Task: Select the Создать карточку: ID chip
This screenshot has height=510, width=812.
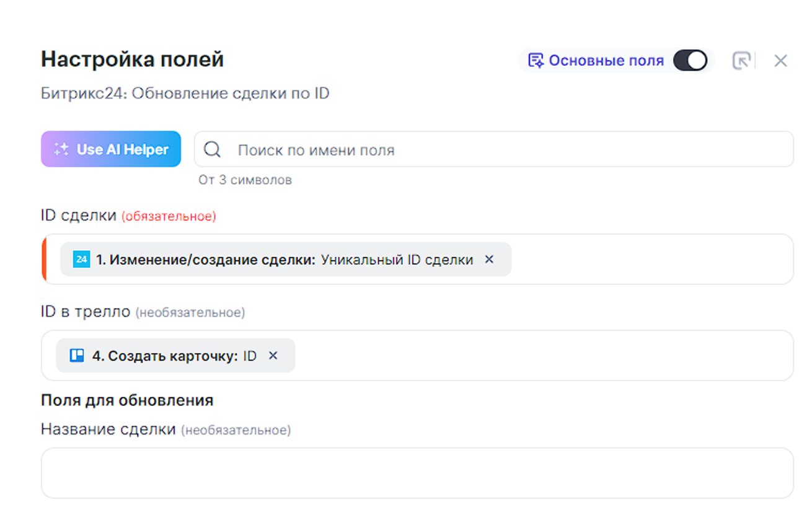Action: point(174,356)
